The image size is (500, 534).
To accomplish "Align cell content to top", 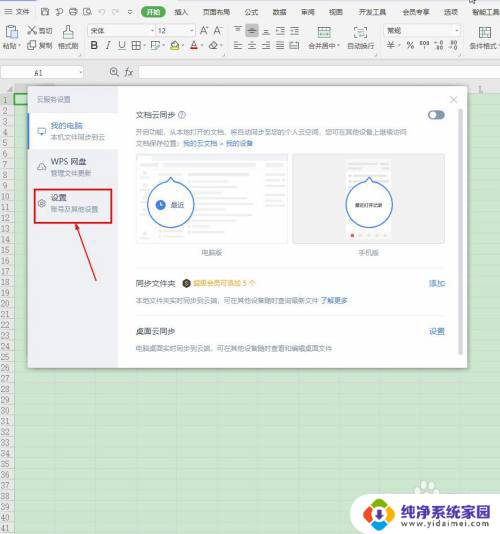I will tap(238, 30).
